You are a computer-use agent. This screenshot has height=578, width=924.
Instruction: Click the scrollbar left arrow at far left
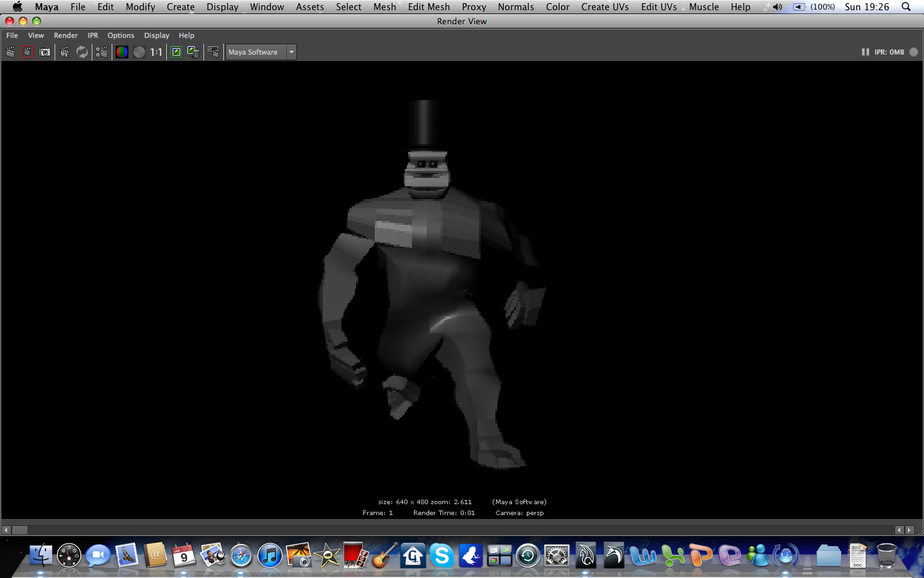coord(6,530)
